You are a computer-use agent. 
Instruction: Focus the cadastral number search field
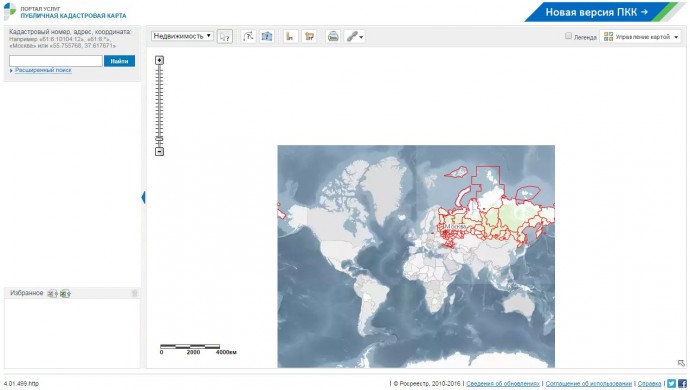(x=56, y=61)
